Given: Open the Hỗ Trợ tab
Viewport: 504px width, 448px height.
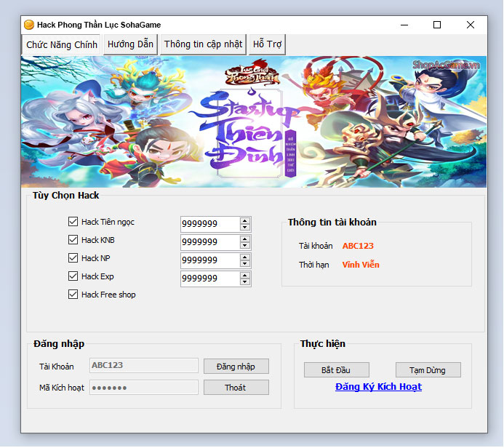Looking at the screenshot, I should [x=267, y=44].
